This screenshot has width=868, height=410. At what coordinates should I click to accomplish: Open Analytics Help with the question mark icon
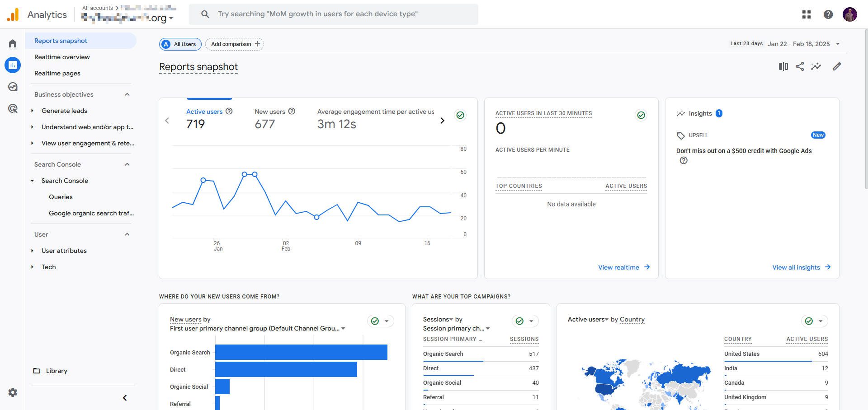828,14
